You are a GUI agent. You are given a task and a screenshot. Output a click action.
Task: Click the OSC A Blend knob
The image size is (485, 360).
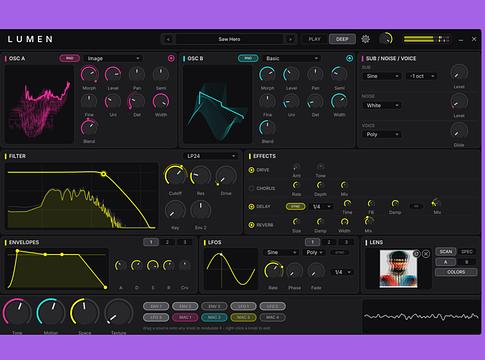point(89,128)
